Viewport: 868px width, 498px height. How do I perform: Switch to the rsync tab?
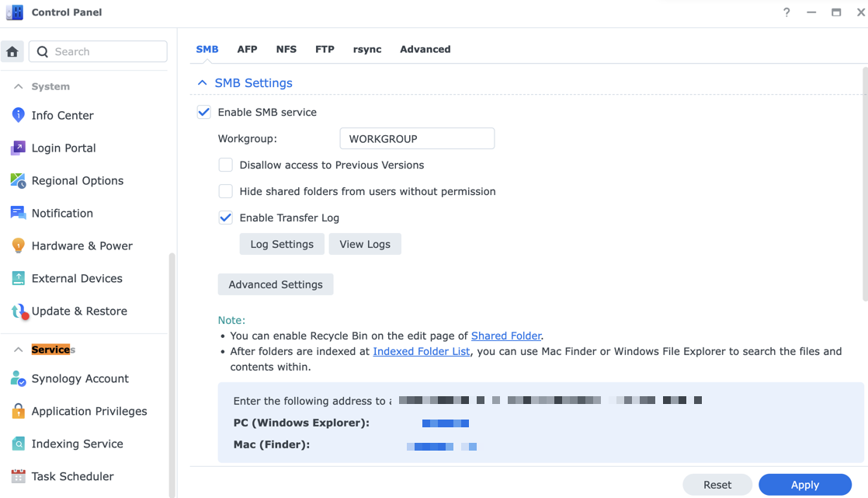coord(367,49)
